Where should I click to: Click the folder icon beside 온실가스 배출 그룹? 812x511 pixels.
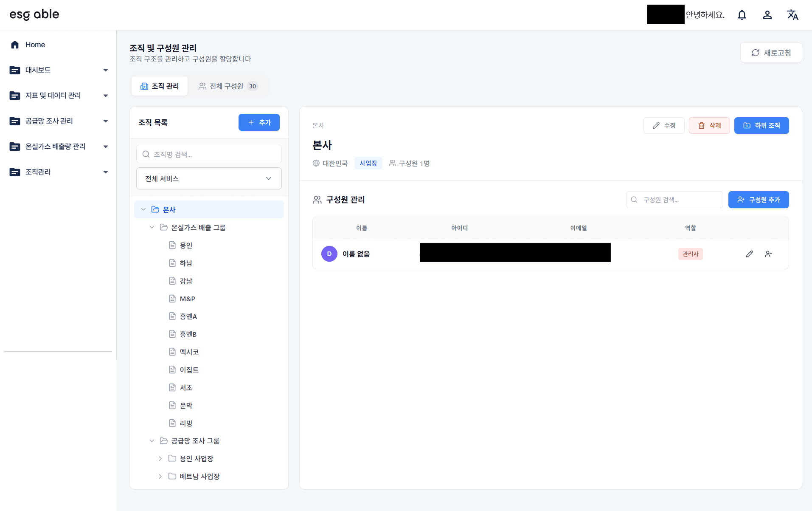(164, 227)
